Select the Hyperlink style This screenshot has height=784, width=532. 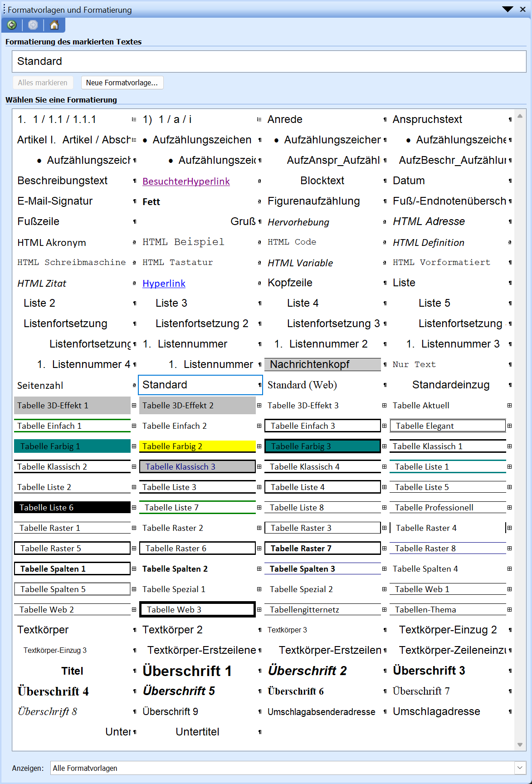(164, 284)
